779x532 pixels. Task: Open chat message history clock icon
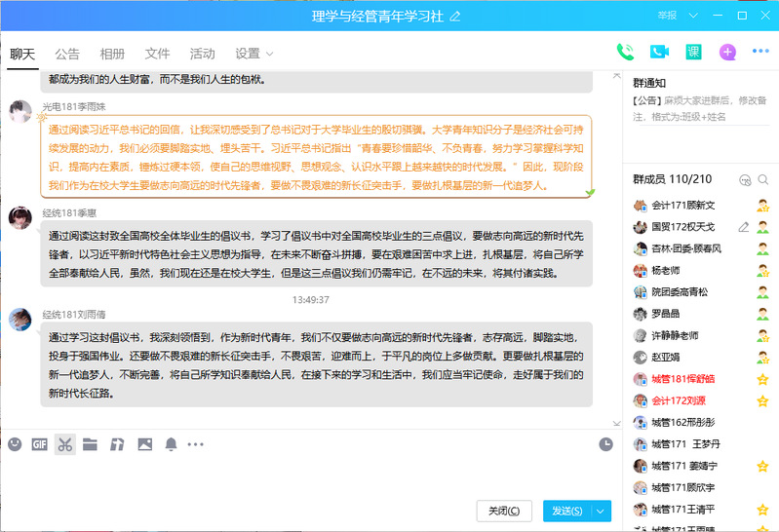(x=605, y=444)
